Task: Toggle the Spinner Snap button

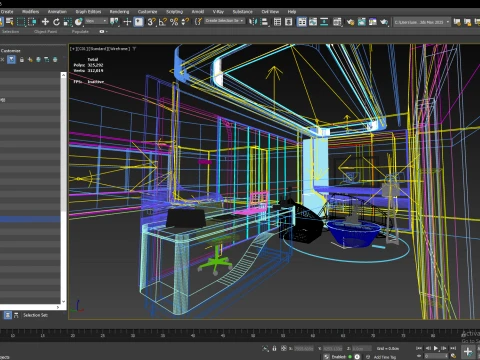Action: point(185,22)
